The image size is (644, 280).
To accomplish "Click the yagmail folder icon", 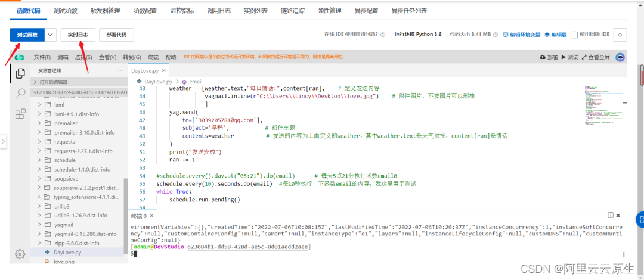I will point(47,225).
